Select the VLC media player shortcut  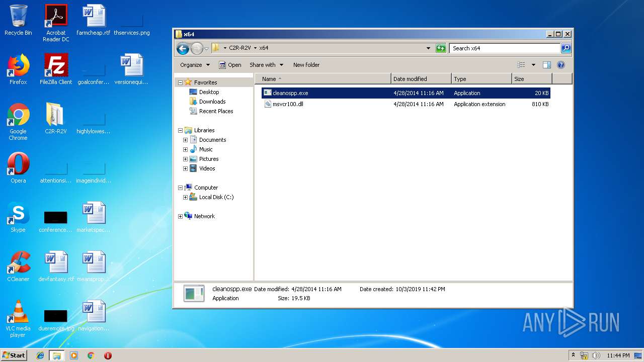(18, 319)
